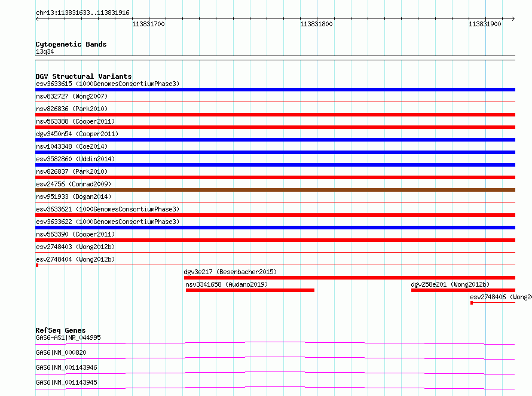
Task: Click the 113831900 ruler position label
Action: tap(485, 24)
